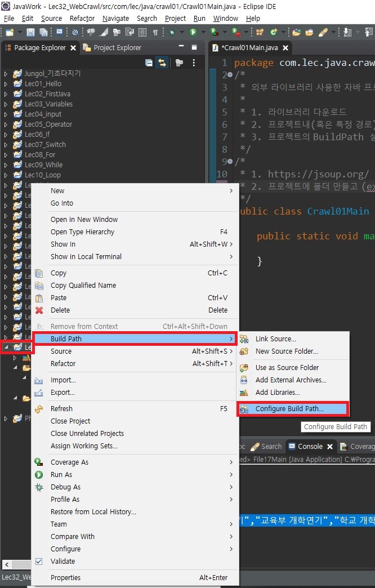Close the Crawl01Main.java editor tab
The width and height of the screenshot is (375, 588).
pos(285,48)
